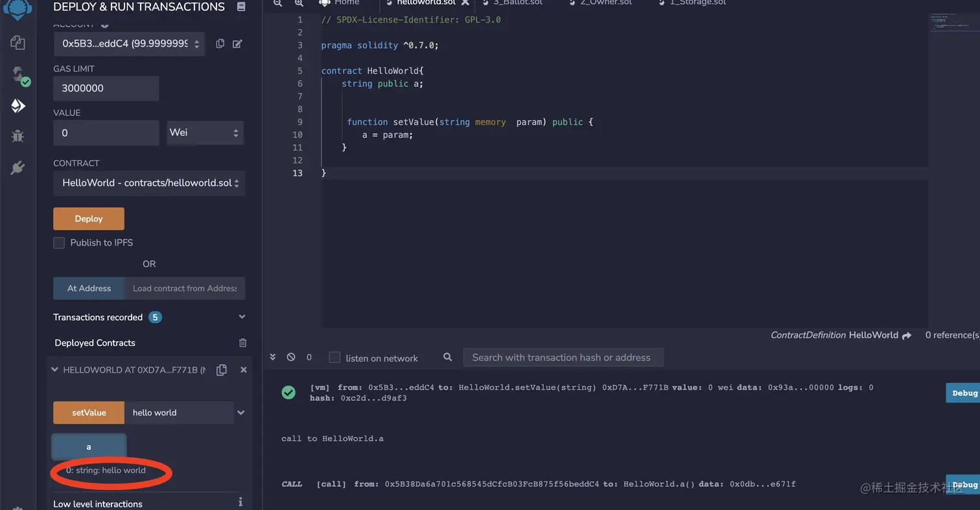Click the SPDX-License-Identifier comment line

(411, 19)
